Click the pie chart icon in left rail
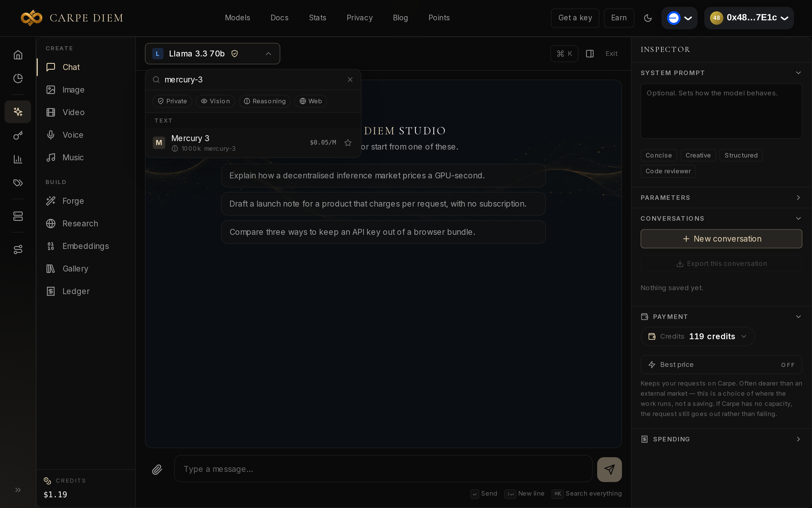The image size is (812, 508). tap(18, 78)
